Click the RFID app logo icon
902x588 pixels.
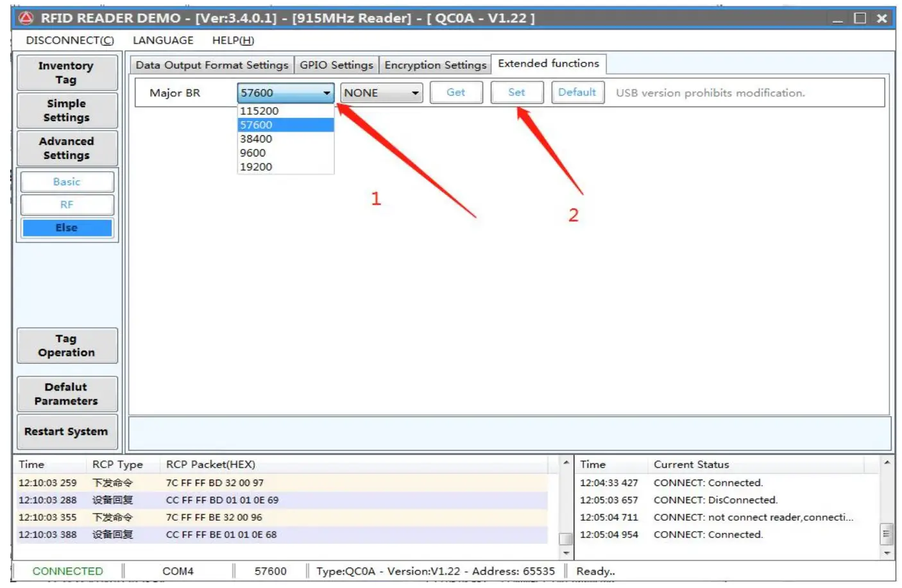click(26, 18)
